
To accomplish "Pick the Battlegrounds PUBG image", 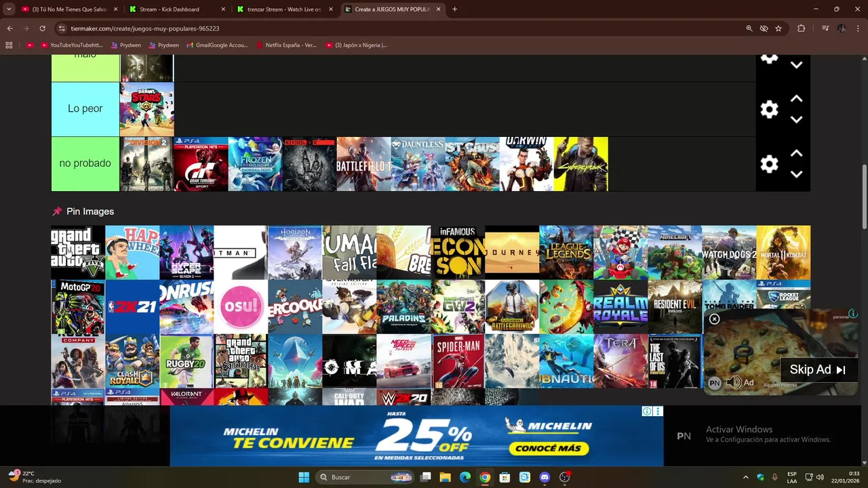I will point(512,307).
